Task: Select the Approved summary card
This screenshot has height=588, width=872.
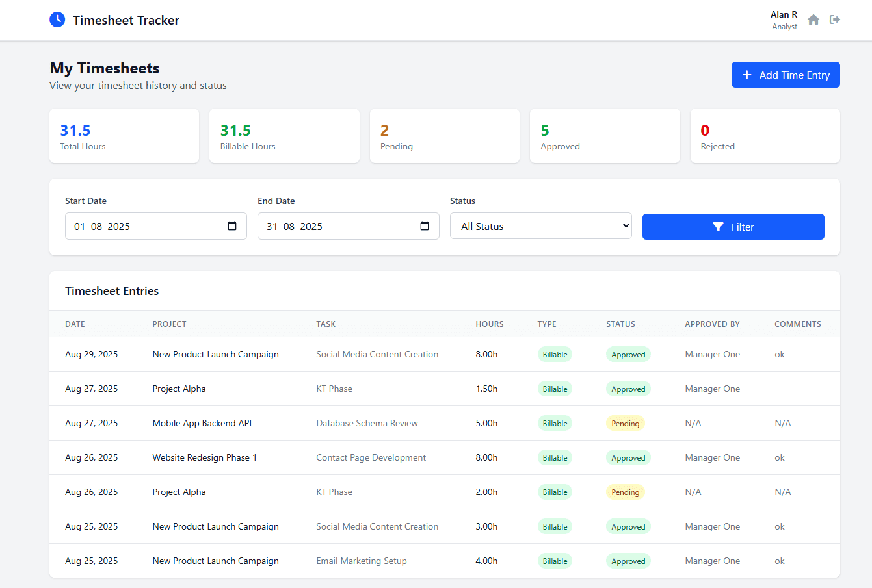Action: [605, 135]
